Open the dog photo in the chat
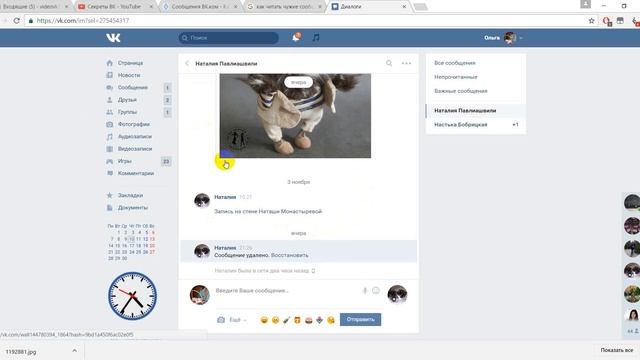 pos(295,116)
